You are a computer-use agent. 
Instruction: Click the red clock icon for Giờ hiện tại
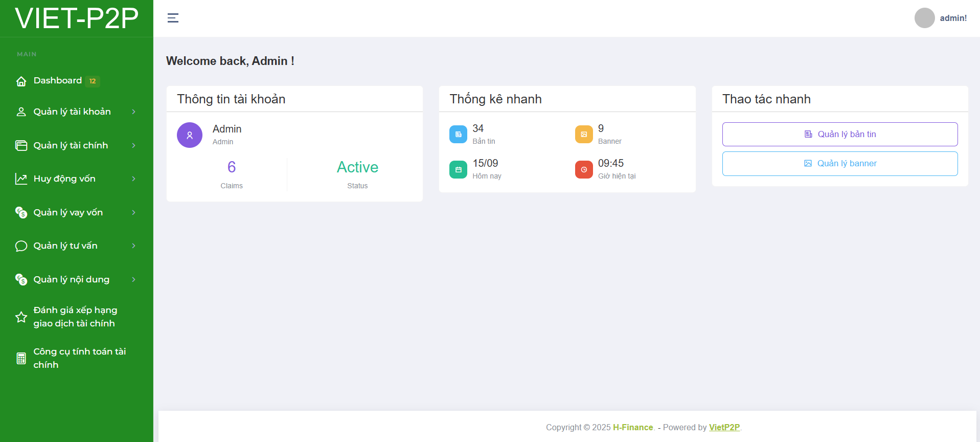[584, 170]
